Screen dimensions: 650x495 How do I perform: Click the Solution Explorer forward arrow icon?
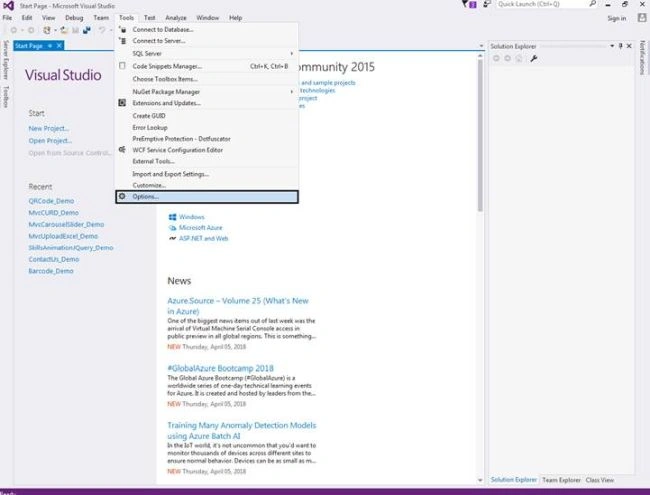507,58
